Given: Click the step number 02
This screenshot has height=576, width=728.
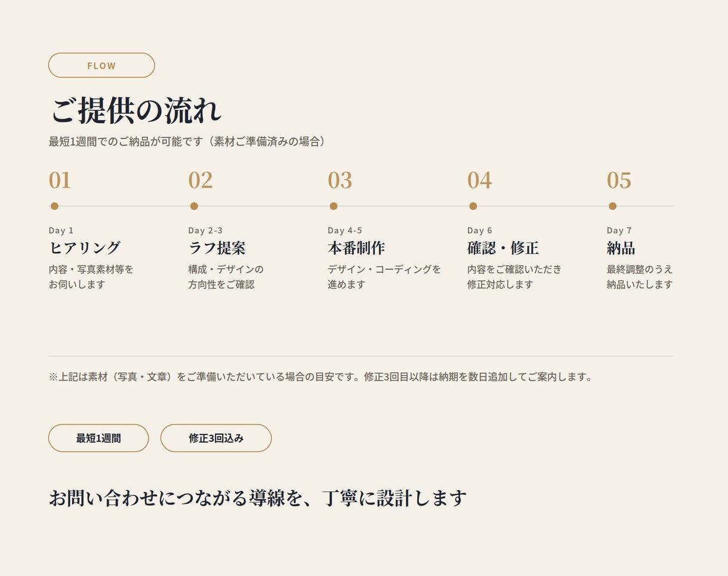Looking at the screenshot, I should point(200,180).
